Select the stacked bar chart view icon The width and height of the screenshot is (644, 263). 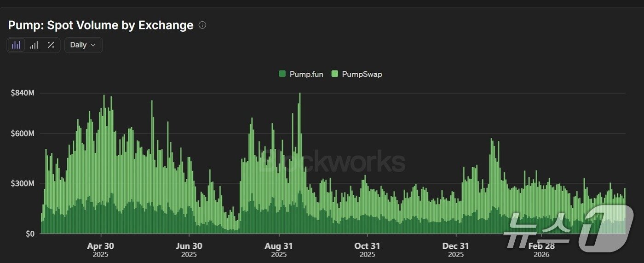[x=16, y=45]
